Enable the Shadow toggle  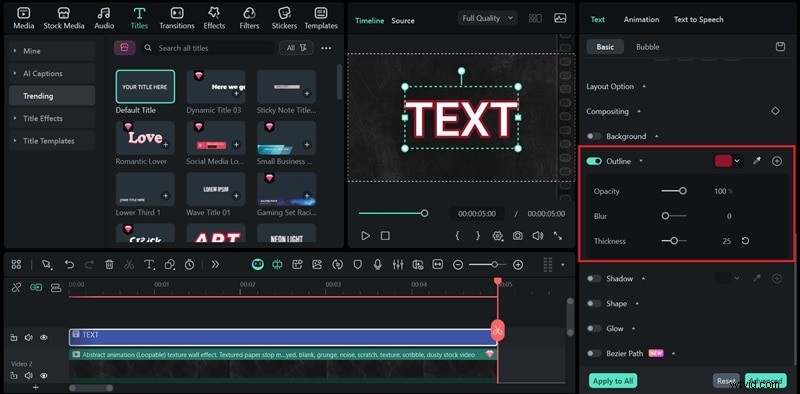(594, 279)
